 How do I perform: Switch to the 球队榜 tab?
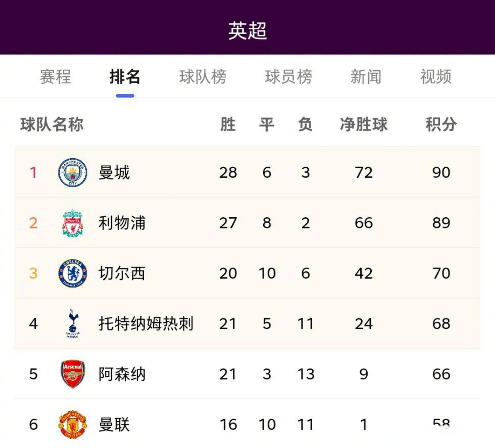click(x=203, y=77)
